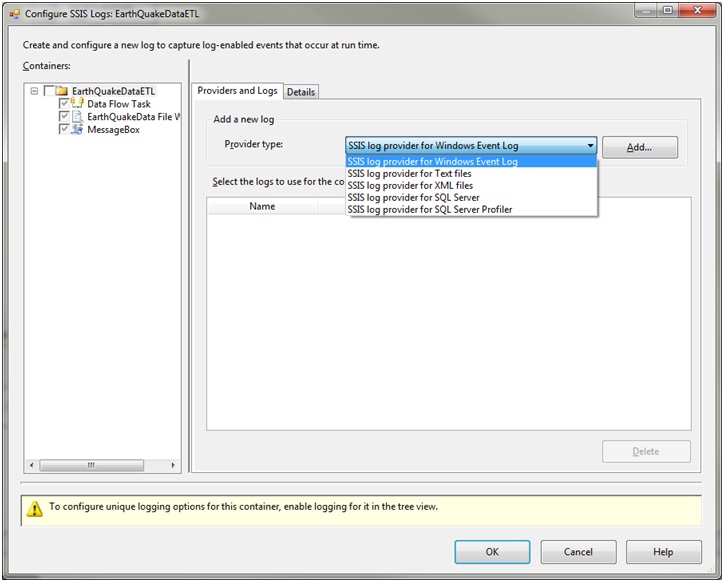Toggle the Data Flow Task checkbox
Viewport: 724px width, 582px height.
click(x=64, y=103)
